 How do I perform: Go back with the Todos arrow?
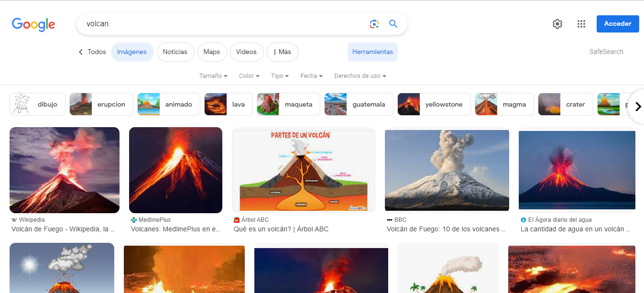point(92,52)
